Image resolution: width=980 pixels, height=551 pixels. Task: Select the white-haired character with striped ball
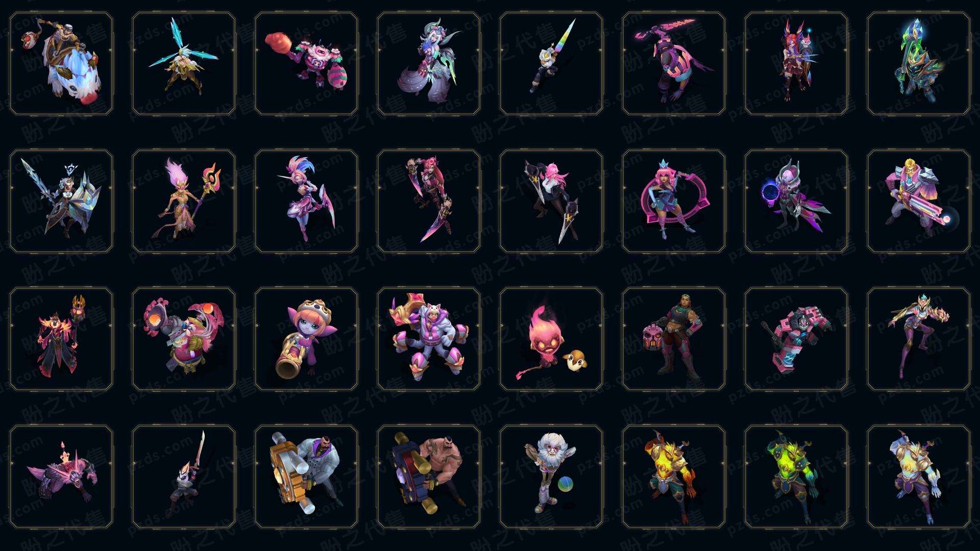tap(551, 477)
